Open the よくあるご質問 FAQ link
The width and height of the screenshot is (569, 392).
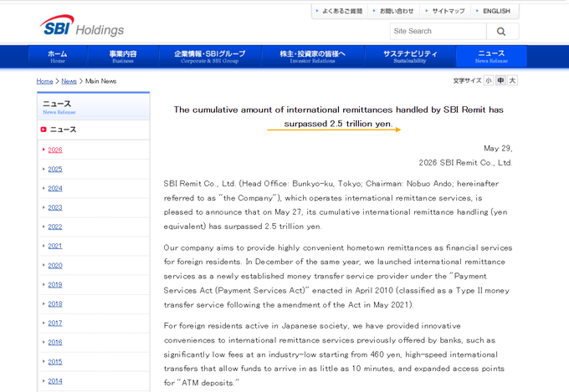pyautogui.click(x=342, y=11)
